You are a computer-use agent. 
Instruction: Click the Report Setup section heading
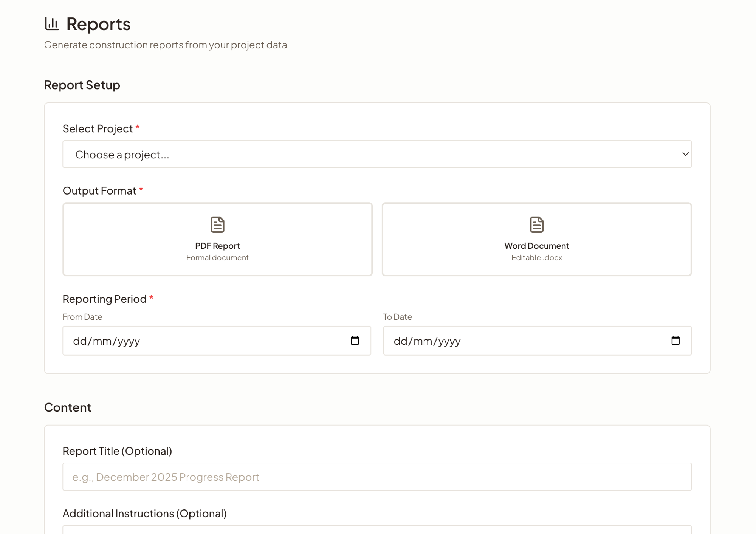point(82,85)
